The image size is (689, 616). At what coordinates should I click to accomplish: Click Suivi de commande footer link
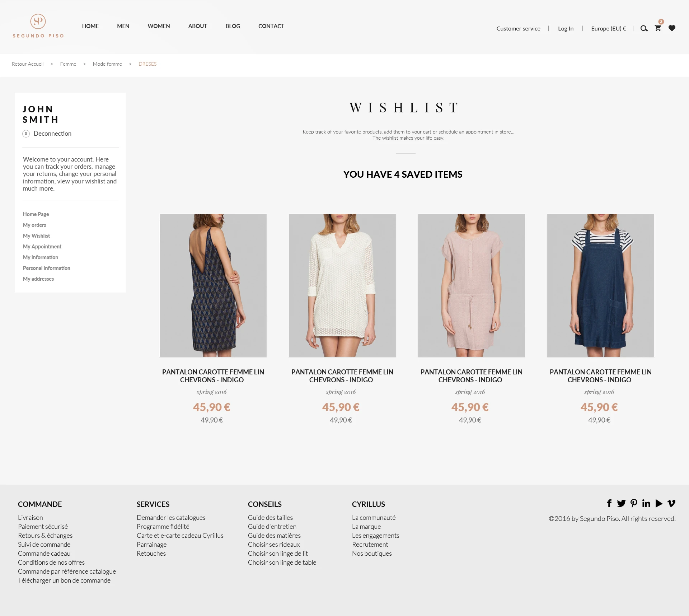coord(44,545)
